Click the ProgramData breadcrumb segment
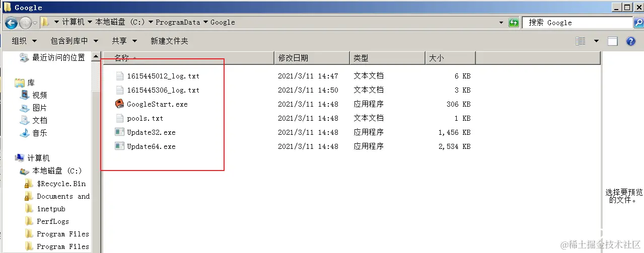 [178, 22]
